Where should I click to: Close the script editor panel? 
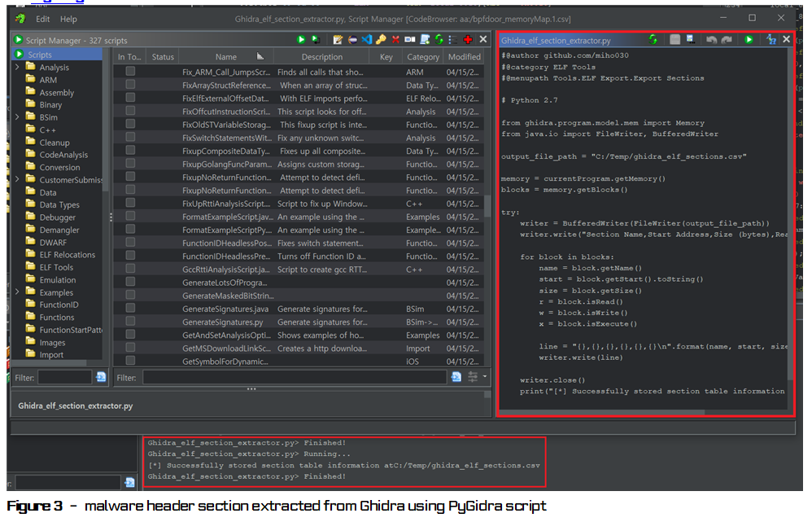[x=786, y=39]
